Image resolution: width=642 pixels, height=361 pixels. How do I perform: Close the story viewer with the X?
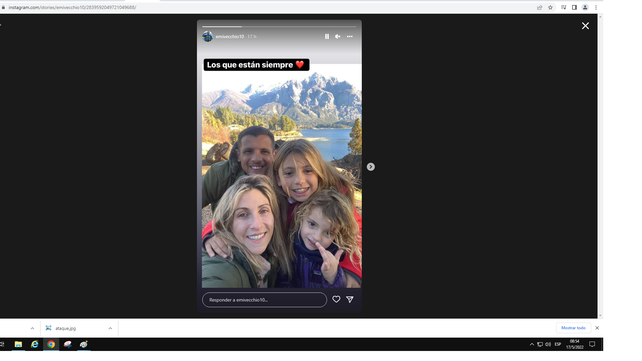[x=585, y=26]
